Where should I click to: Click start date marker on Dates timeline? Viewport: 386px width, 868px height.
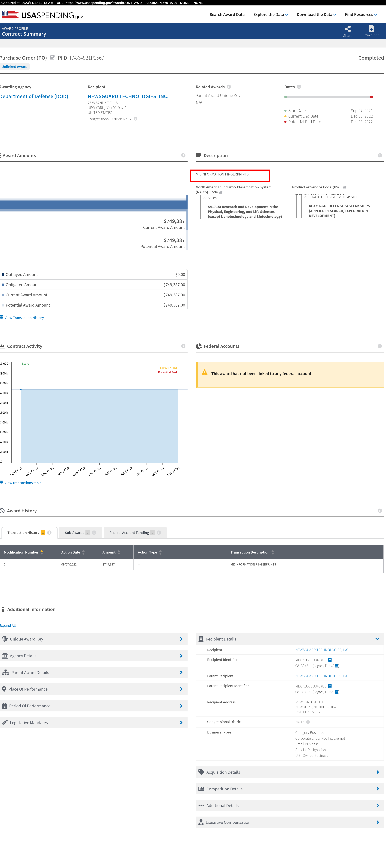click(x=286, y=97)
